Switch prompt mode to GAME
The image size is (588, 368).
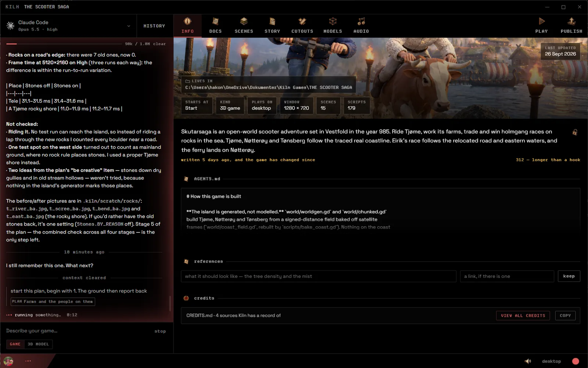click(15, 344)
